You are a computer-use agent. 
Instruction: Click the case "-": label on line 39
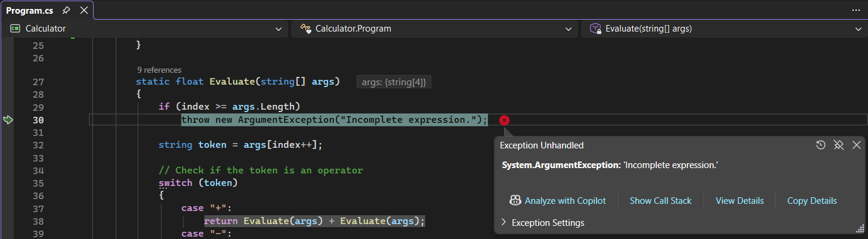coord(206,234)
